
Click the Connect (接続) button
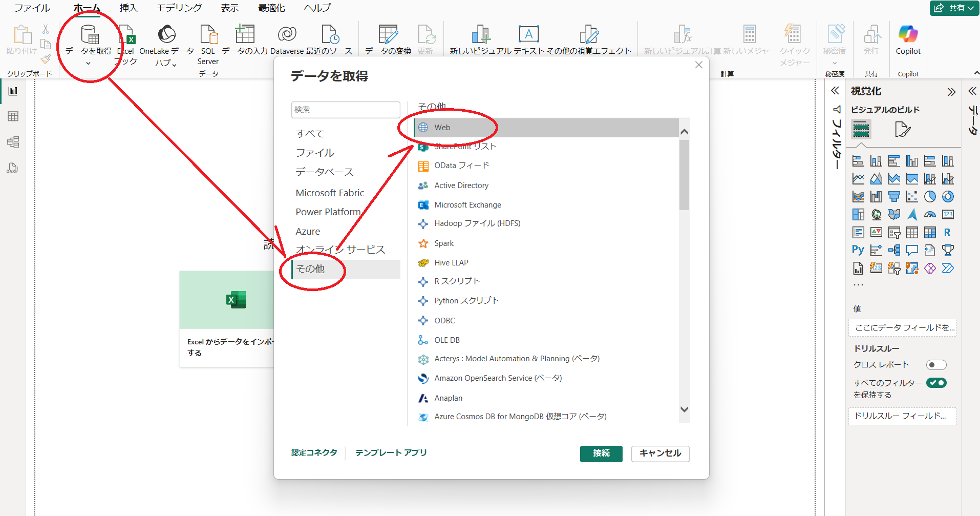click(601, 453)
